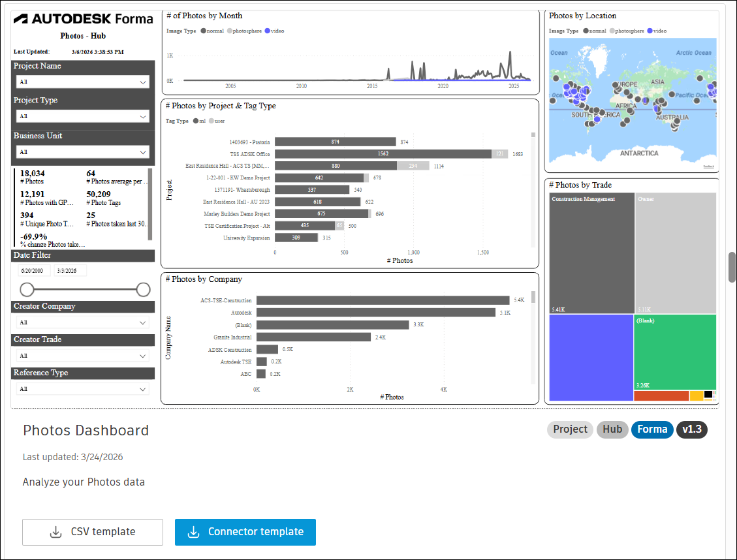Click the ACS-TSE-Construction company bar
737x560 pixels.
coord(383,300)
